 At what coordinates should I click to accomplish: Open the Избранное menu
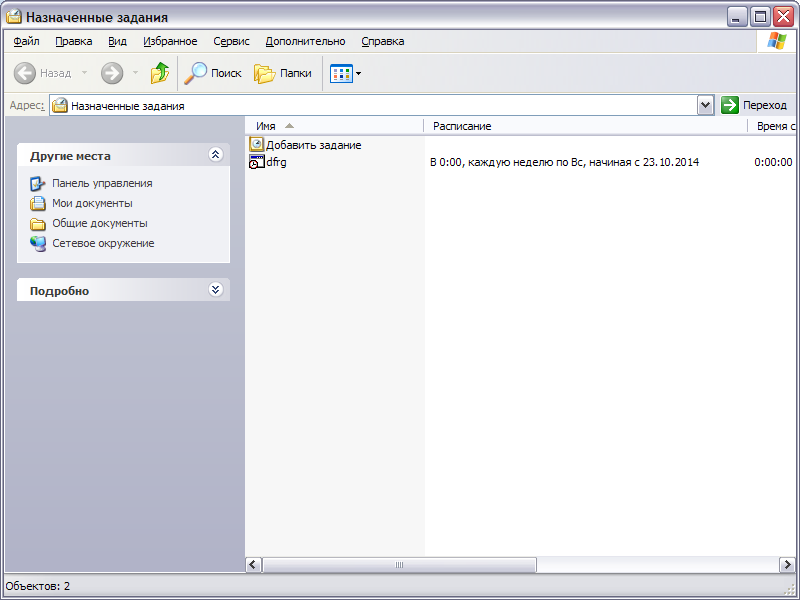tap(170, 41)
